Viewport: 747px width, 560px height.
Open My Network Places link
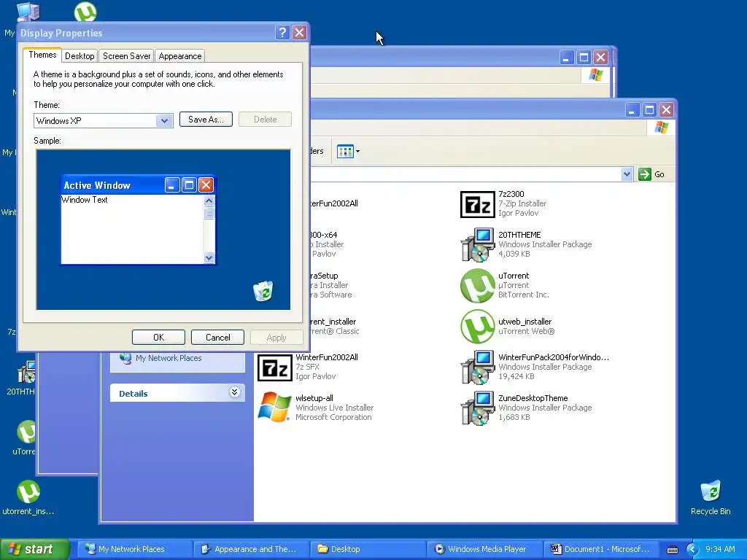169,358
